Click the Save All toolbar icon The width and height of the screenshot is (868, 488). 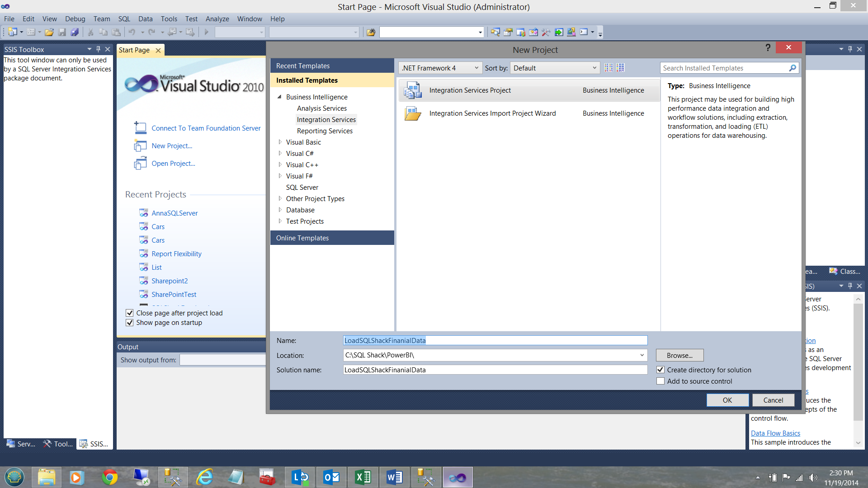(x=75, y=32)
